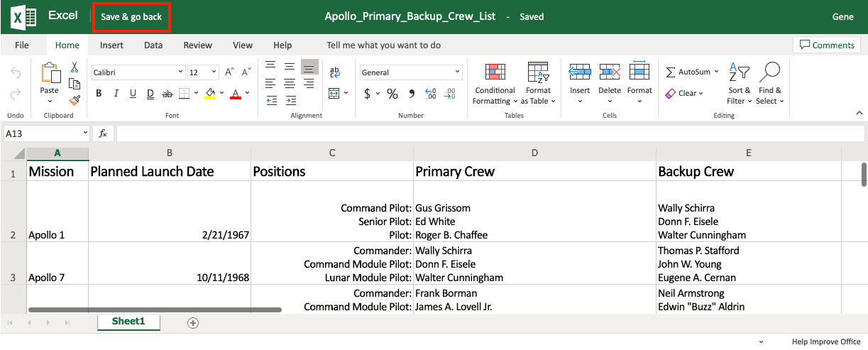Expand the Name Box A13 dropdown
The height and width of the screenshot is (350, 868).
(x=85, y=133)
